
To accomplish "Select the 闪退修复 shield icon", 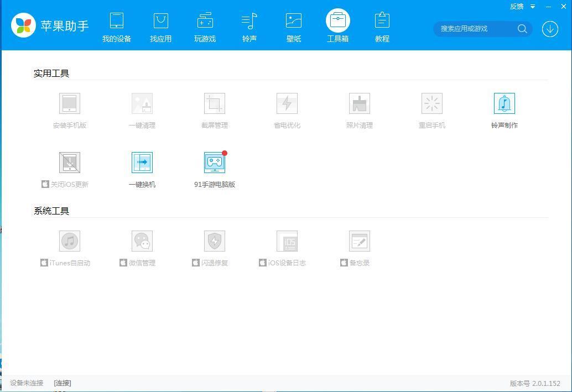I will (215, 241).
